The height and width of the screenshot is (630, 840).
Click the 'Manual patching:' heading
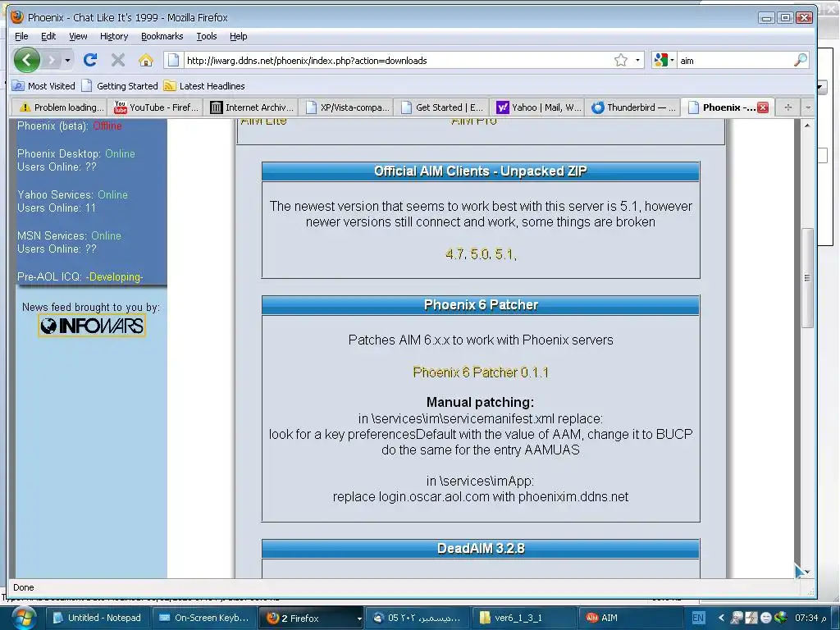tap(480, 402)
